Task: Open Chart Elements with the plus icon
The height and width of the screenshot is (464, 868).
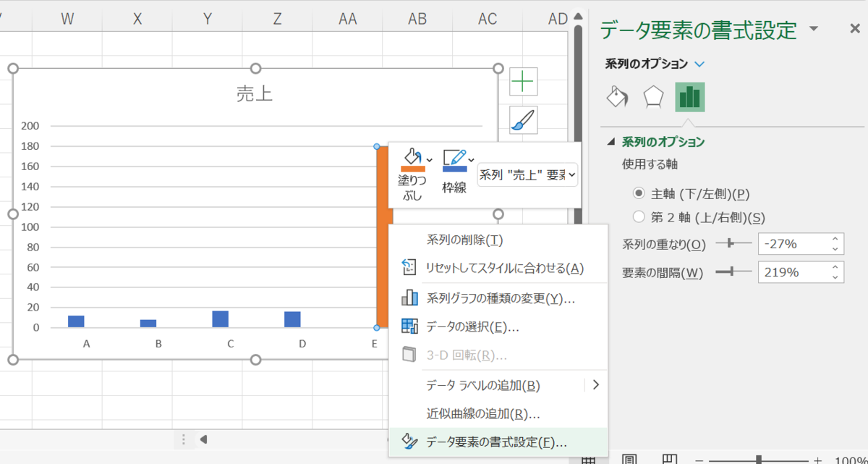Action: [x=524, y=82]
